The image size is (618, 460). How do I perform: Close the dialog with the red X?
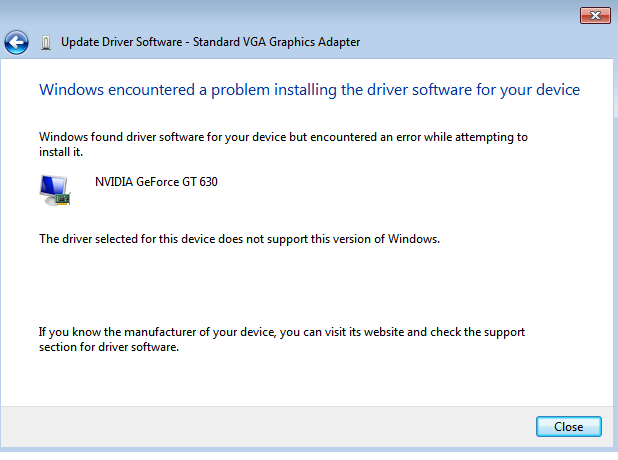coord(595,16)
